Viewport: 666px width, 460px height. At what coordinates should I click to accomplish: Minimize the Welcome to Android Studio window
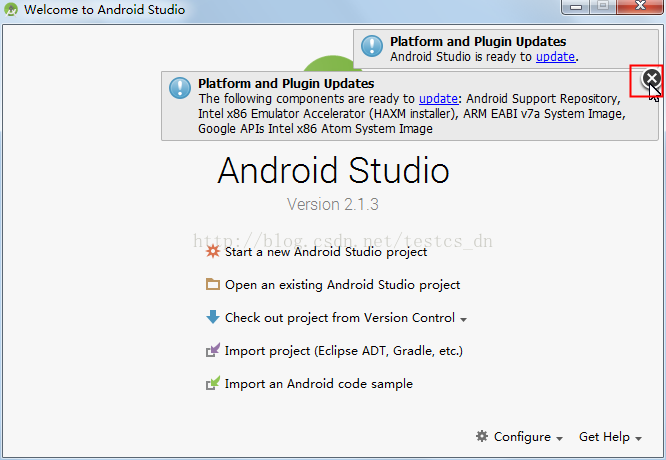[576, 7]
